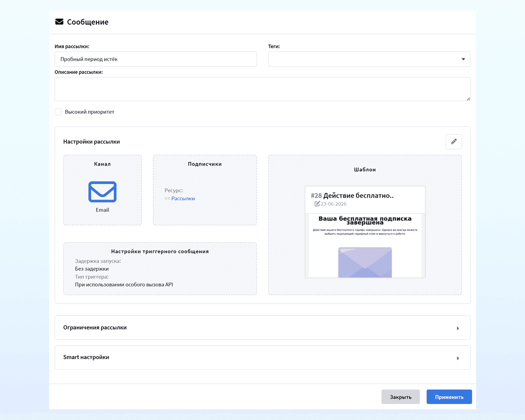Click the 'Задержка запуска:' label
The height and width of the screenshot is (420, 525).
98,261
